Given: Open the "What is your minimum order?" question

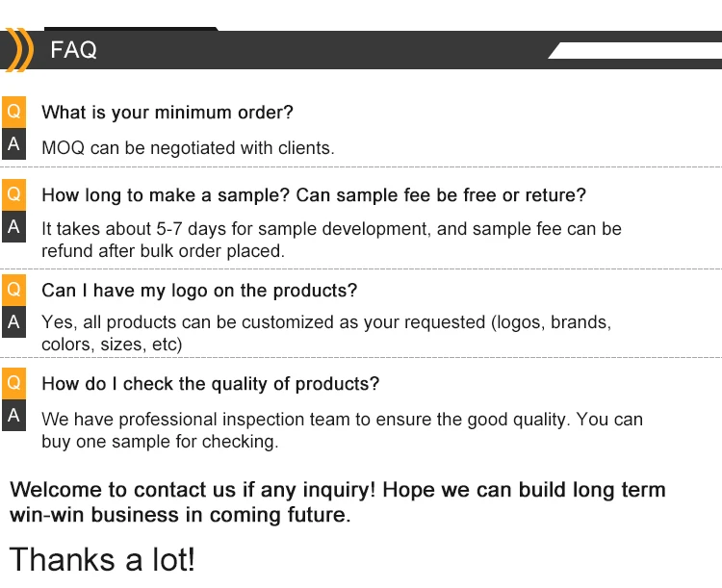Looking at the screenshot, I should point(168,113).
